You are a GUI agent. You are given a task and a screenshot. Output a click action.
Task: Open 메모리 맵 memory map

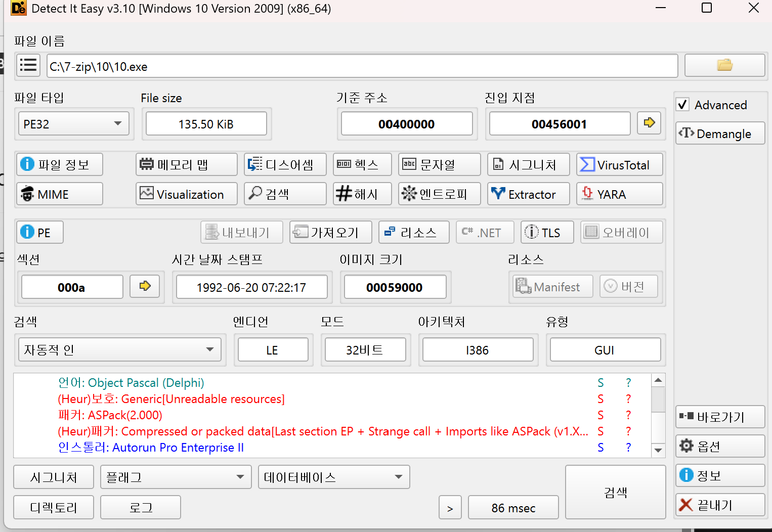186,164
